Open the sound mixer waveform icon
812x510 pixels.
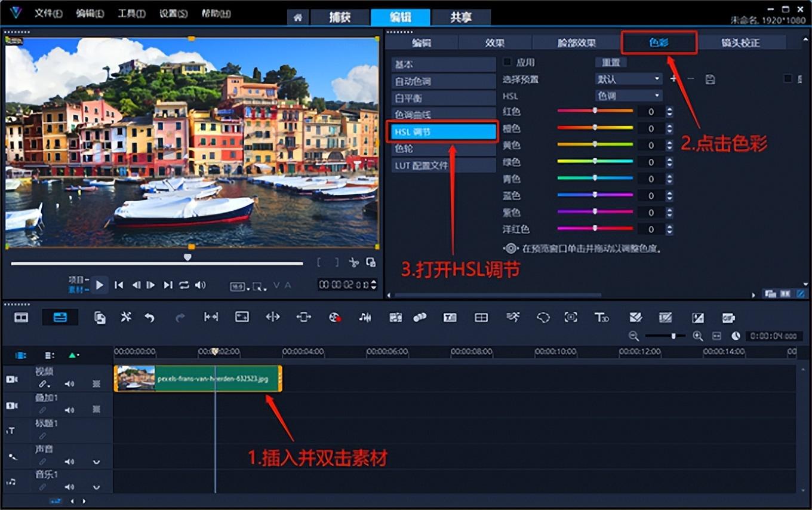pyautogui.click(x=365, y=318)
